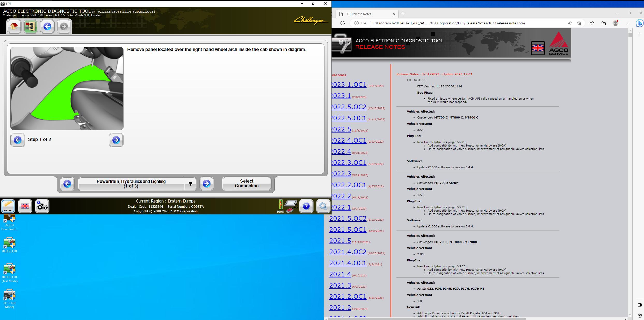The image size is (644, 320).
Task: Open the DEBUG EDT desktop shortcut
Action: coord(10,245)
